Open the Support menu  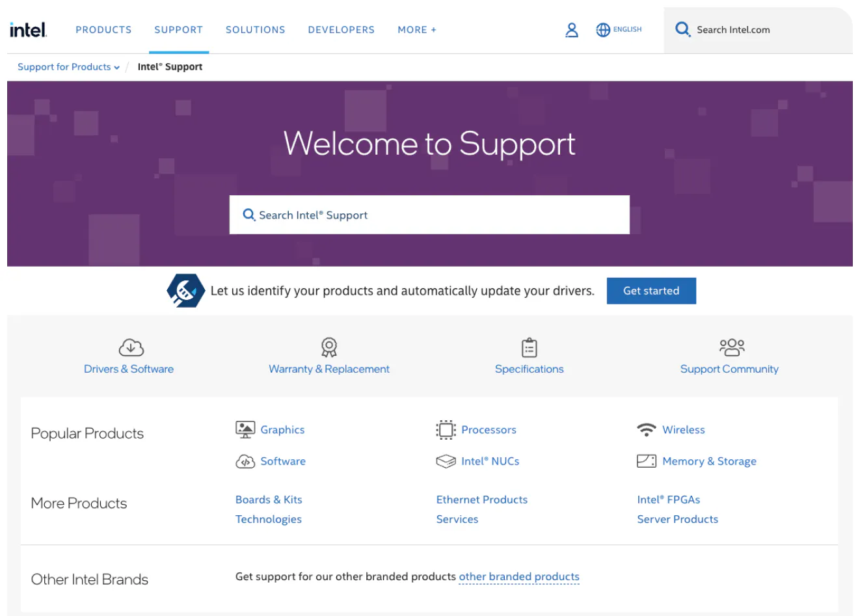click(179, 30)
